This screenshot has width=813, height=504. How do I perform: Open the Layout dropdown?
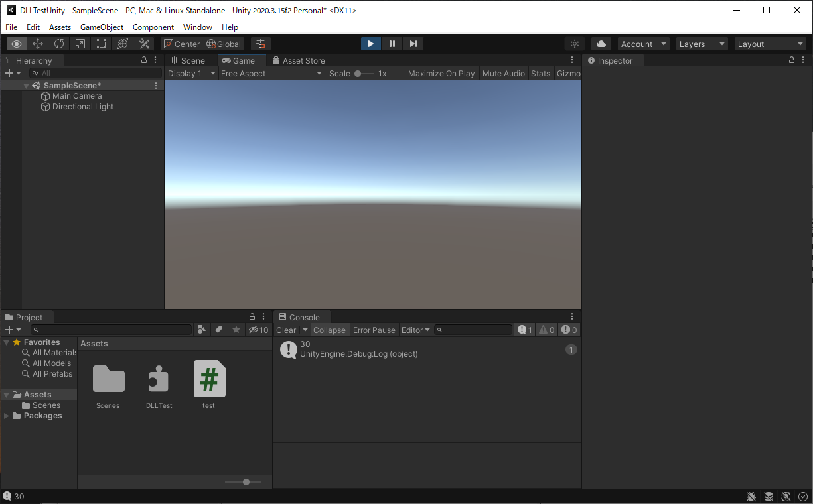coord(771,44)
